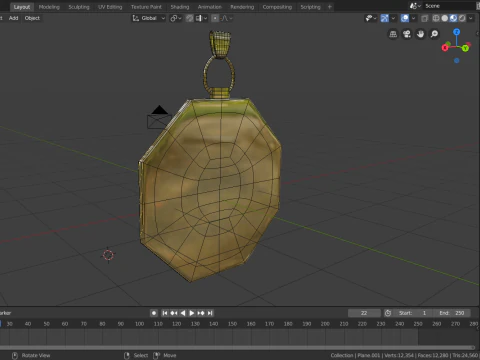Click the Verts:12,354 status text
The height and width of the screenshot is (360, 480).
point(399,355)
